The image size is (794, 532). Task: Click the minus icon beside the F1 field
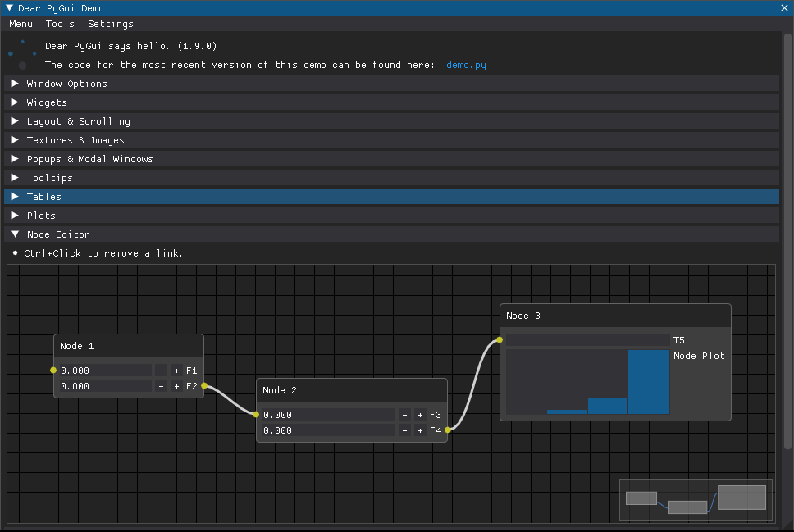click(161, 371)
